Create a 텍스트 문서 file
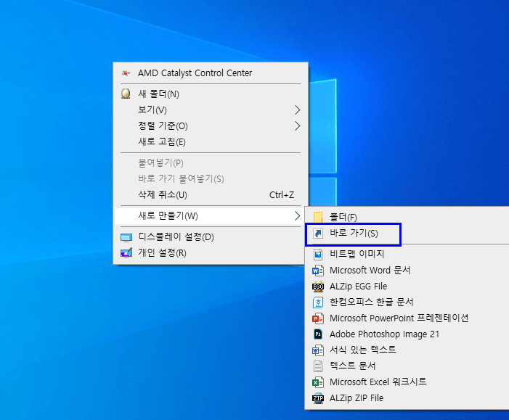The image size is (509, 420). [x=407, y=366]
